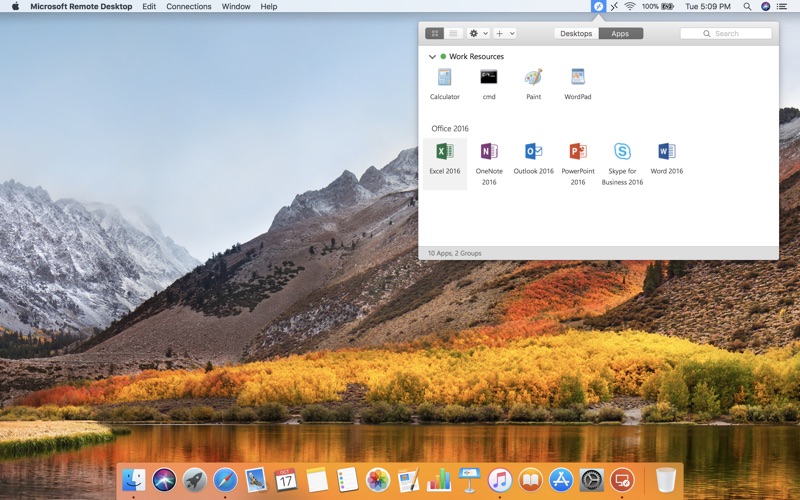Open Safari from the Dock

(x=226, y=480)
